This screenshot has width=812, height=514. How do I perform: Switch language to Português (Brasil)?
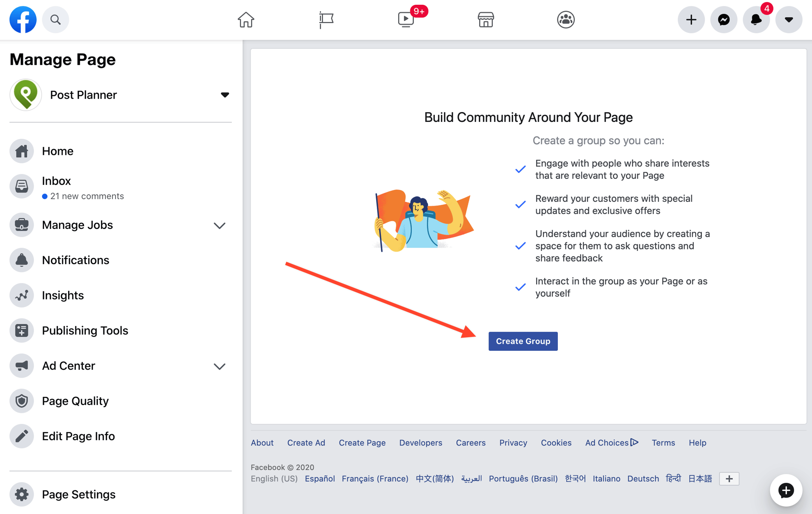click(x=523, y=479)
